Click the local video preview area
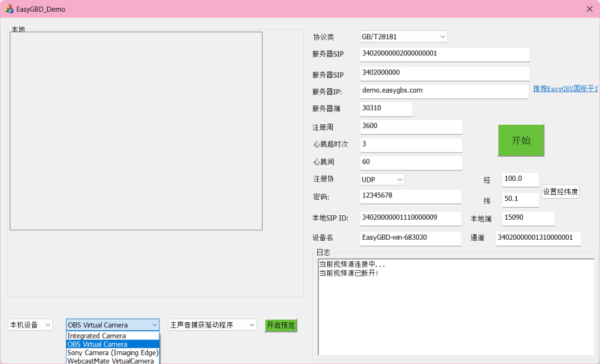The width and height of the screenshot is (600, 364). [136, 131]
